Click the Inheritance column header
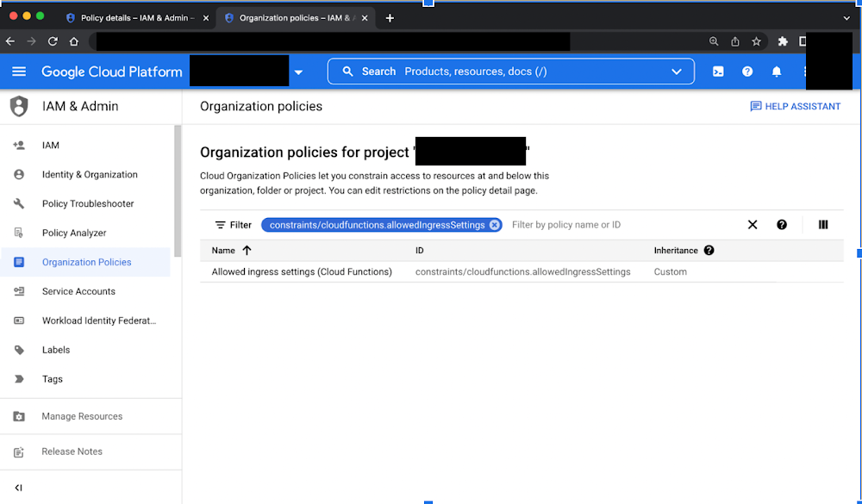 tap(676, 251)
